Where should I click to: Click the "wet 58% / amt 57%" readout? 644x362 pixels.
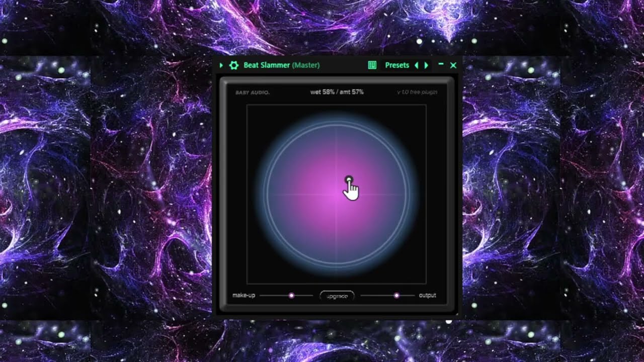(337, 92)
